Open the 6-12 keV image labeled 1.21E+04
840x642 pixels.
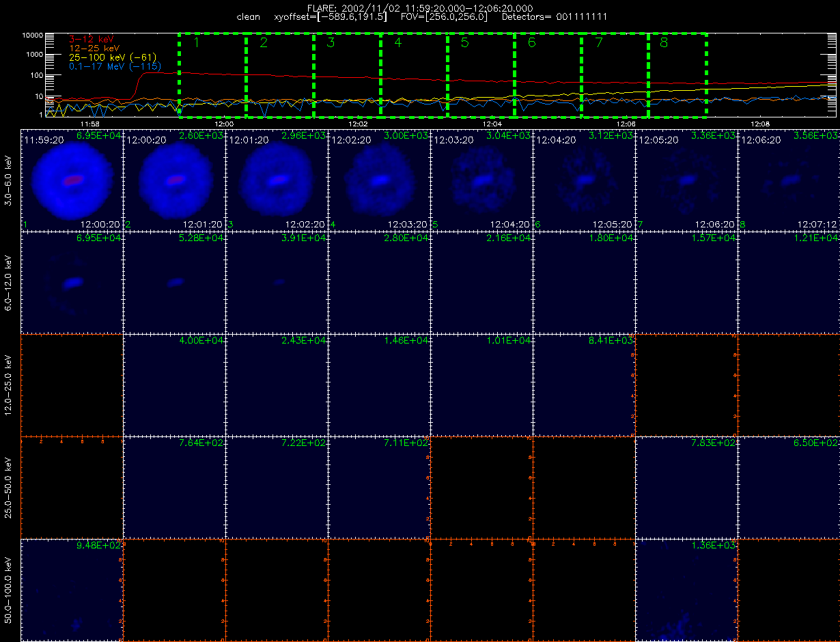click(x=789, y=283)
